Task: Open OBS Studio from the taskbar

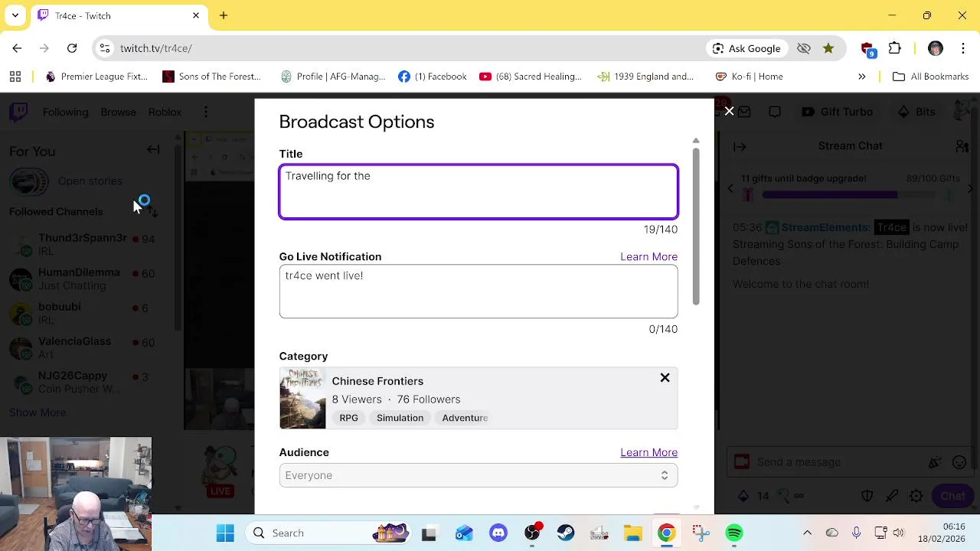Action: coord(532,533)
